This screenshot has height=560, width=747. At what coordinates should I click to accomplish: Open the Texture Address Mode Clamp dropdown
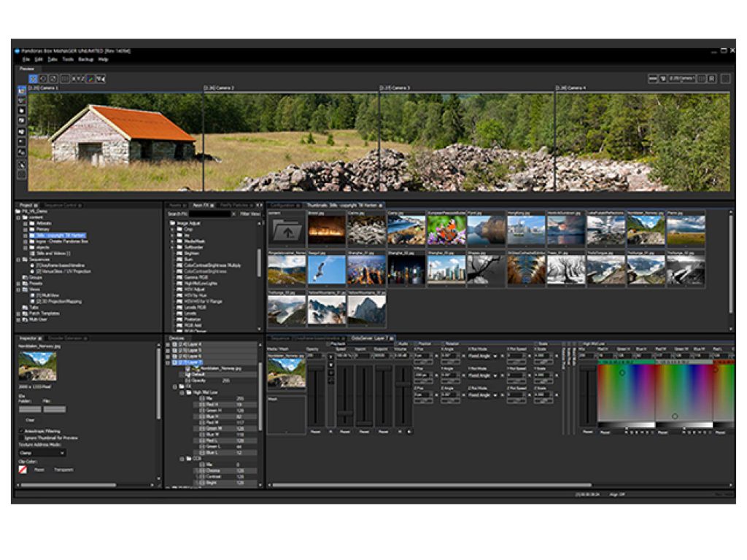(x=42, y=453)
